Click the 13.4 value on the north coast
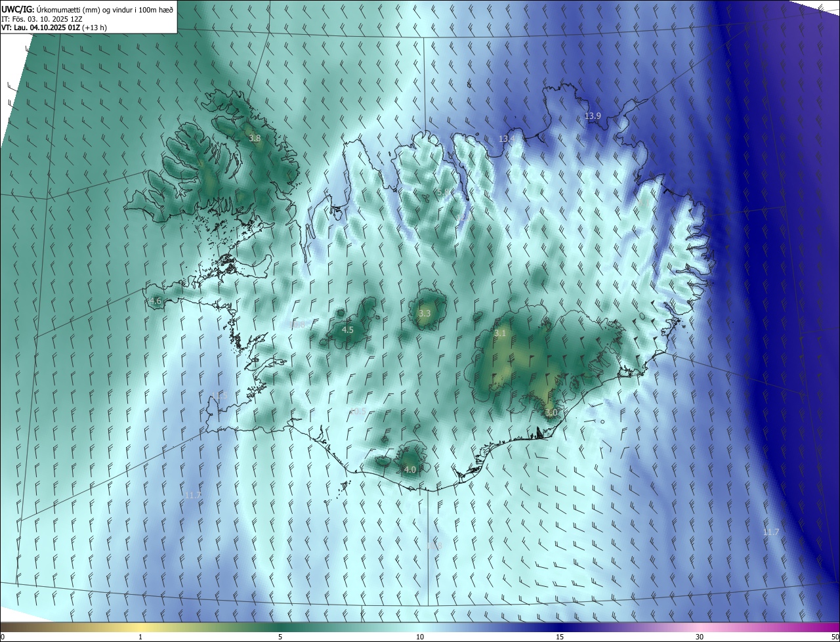The height and width of the screenshot is (642, 840). 506,139
